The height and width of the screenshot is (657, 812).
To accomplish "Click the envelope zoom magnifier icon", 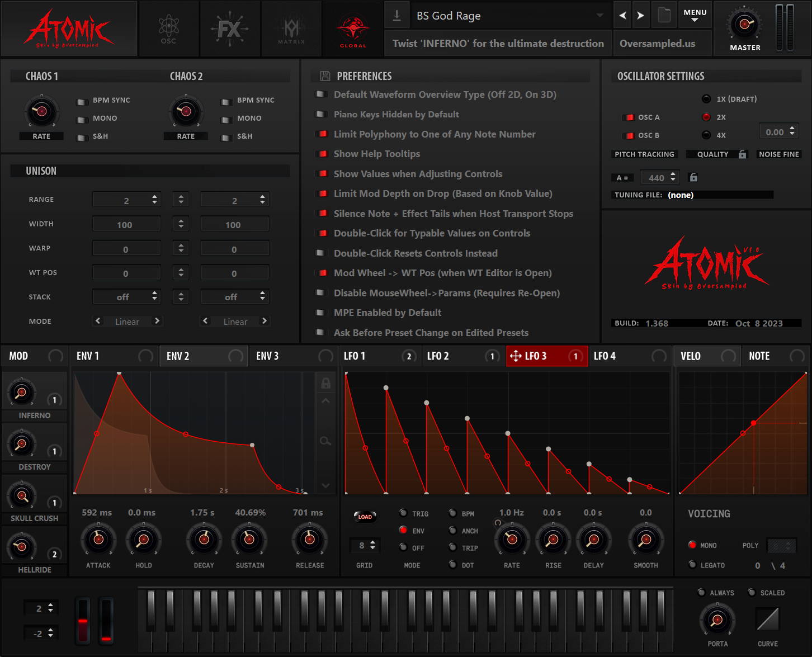I will pyautogui.click(x=325, y=441).
